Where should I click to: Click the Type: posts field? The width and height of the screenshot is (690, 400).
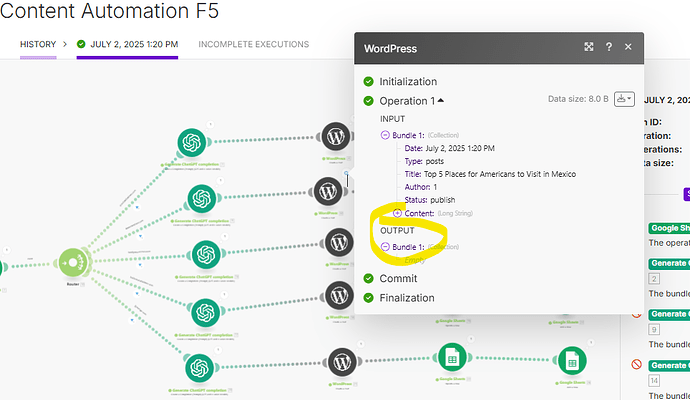(x=424, y=161)
